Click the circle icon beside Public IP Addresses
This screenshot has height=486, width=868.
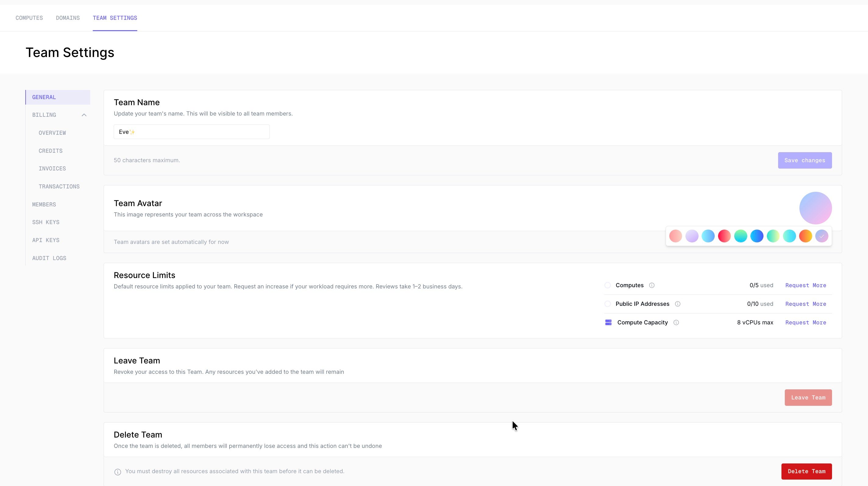607,304
